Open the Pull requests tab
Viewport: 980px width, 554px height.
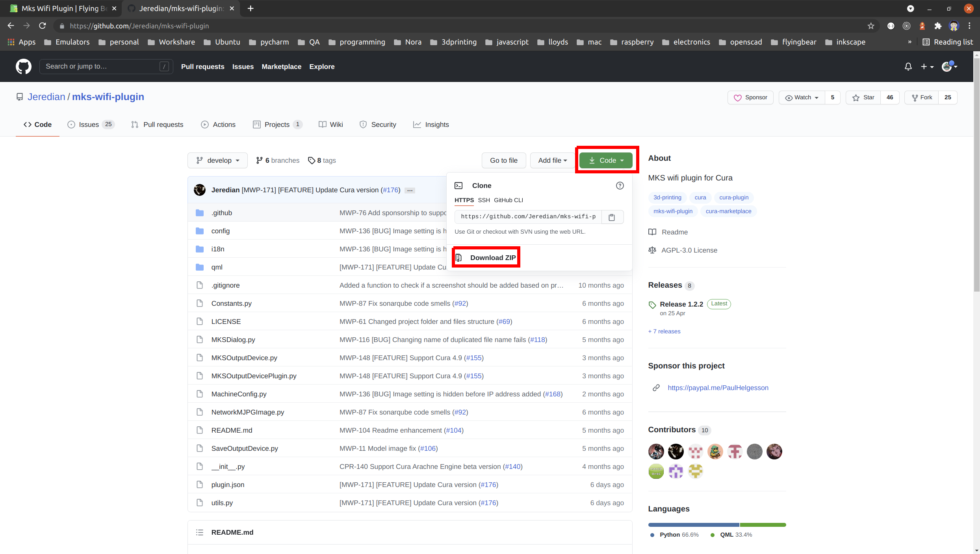point(162,124)
